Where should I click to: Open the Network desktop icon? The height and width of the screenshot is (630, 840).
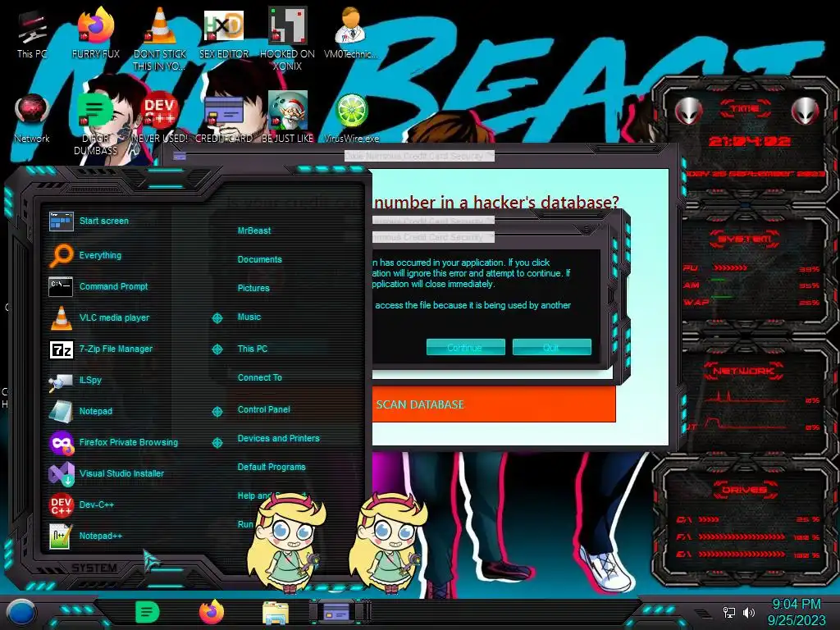[32, 118]
